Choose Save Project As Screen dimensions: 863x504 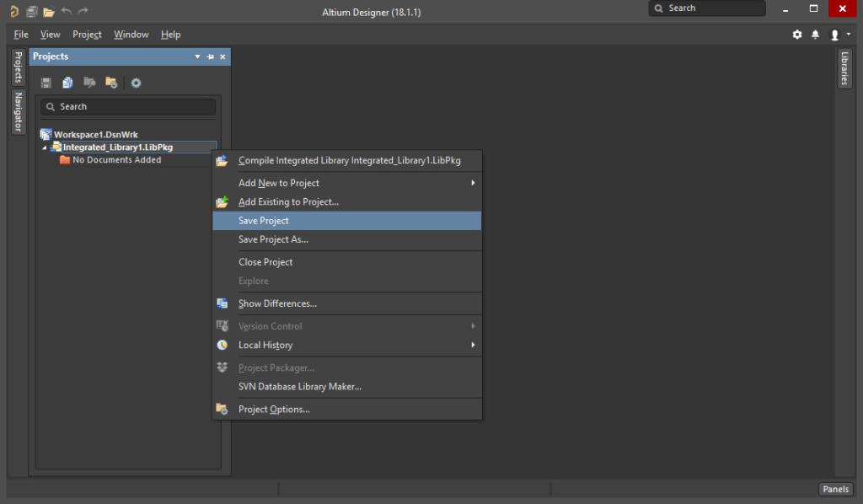coord(346,239)
